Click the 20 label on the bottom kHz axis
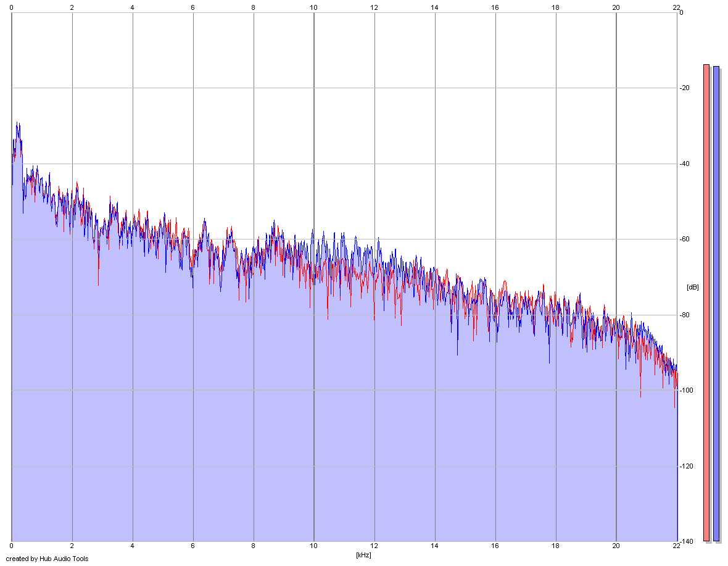Screen dimensions: 728x566 click(x=616, y=546)
